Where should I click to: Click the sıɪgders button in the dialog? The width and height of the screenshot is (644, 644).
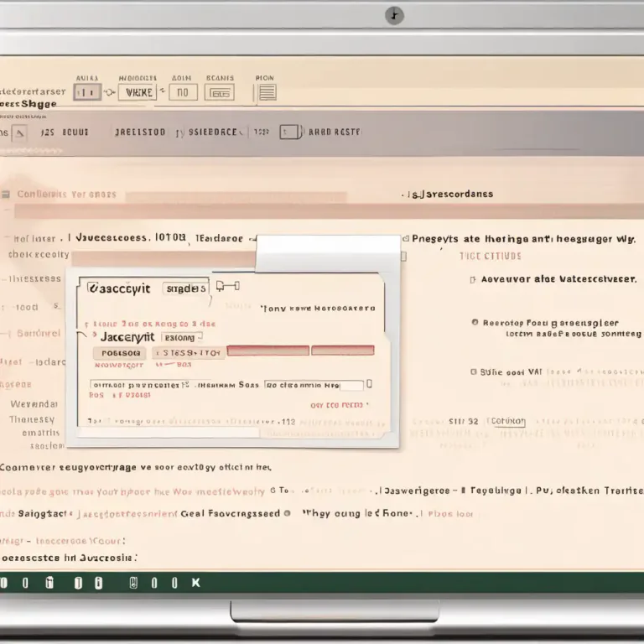click(185, 288)
